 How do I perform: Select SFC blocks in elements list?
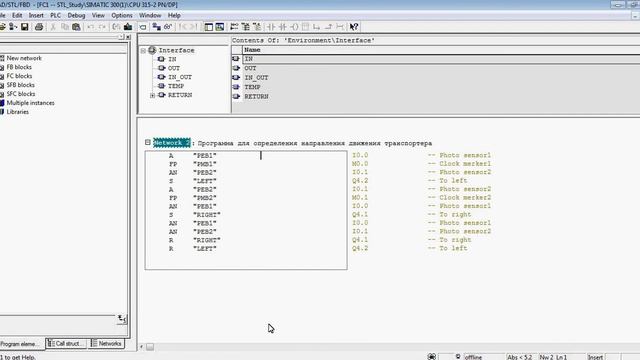point(20,94)
